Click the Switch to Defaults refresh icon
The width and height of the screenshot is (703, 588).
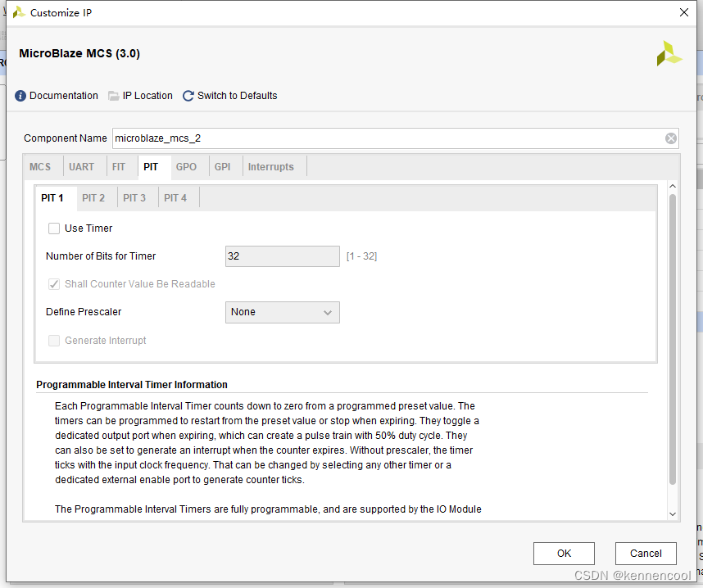(188, 96)
